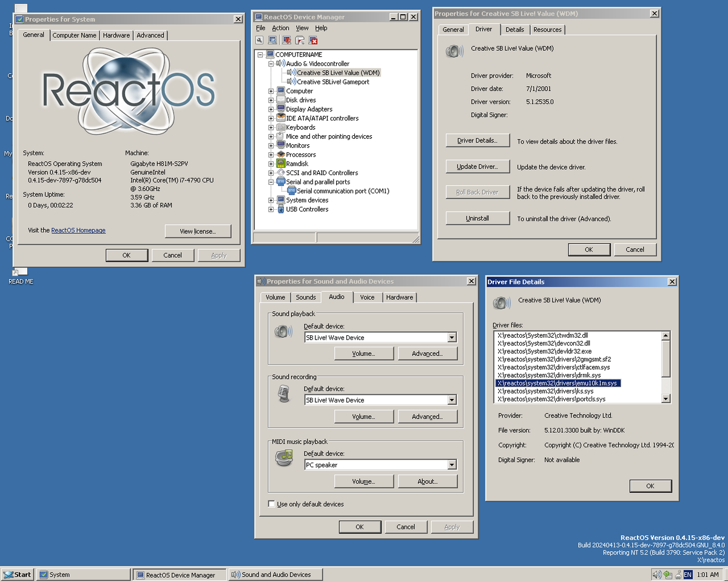Image resolution: width=728 pixels, height=582 pixels.
Task: Click the Sound and Audio Devices taskbar button
Action: pos(275,574)
